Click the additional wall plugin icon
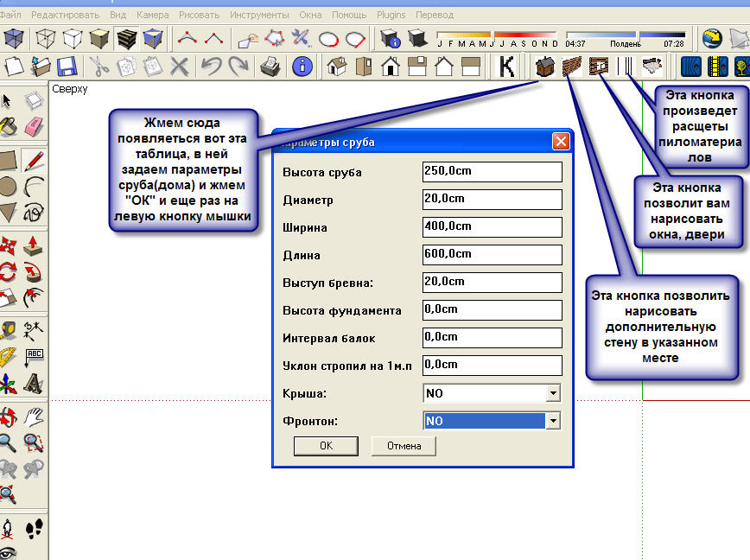Image resolution: width=750 pixels, height=560 pixels. (571, 66)
